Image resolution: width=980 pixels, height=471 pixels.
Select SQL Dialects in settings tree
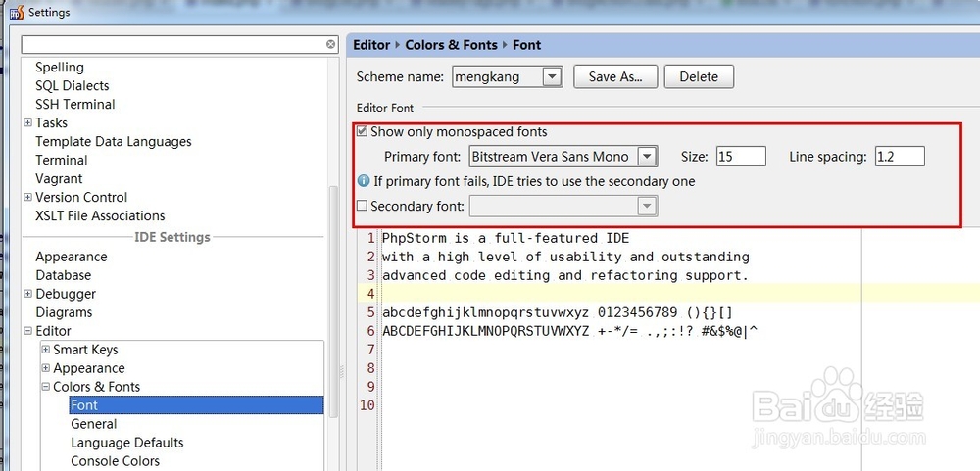pos(72,85)
